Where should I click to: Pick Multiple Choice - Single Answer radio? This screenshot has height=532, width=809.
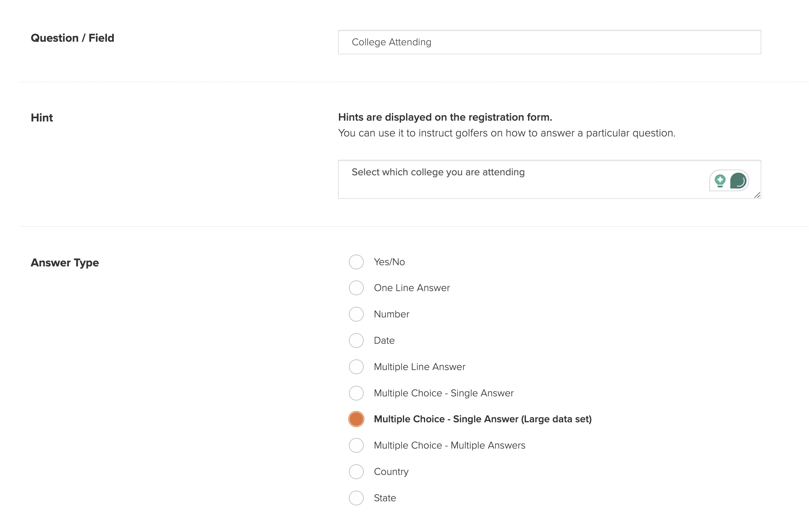[x=356, y=393]
